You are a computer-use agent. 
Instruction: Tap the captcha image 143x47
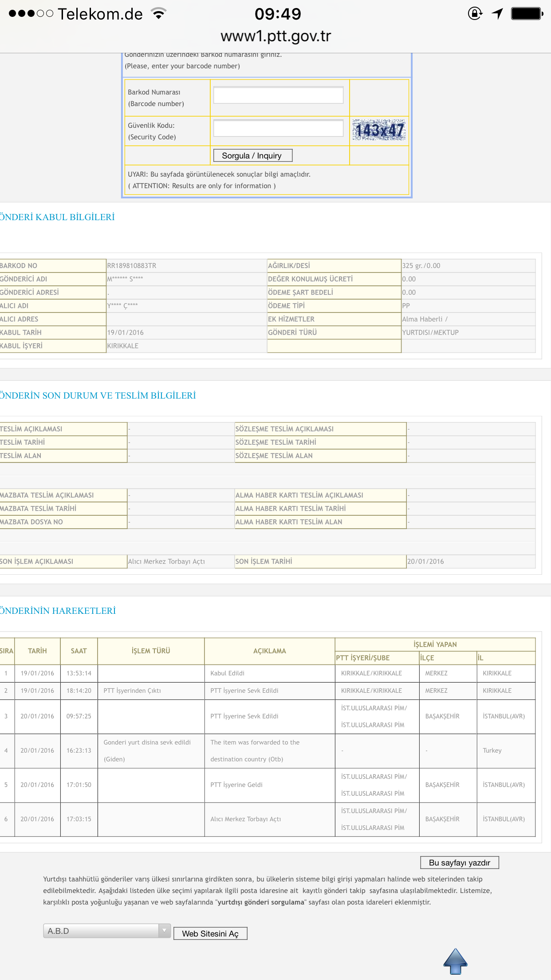(379, 130)
